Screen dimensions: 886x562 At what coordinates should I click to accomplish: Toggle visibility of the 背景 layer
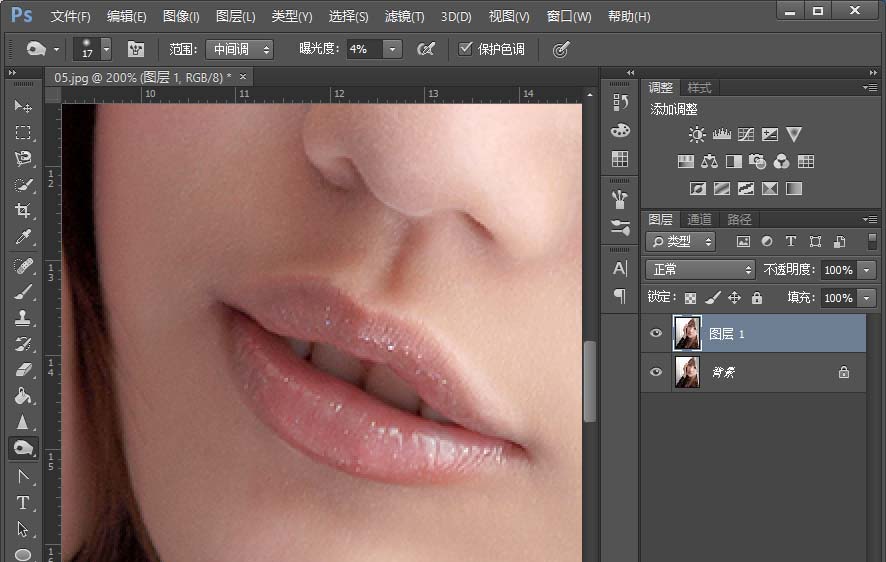coord(656,372)
